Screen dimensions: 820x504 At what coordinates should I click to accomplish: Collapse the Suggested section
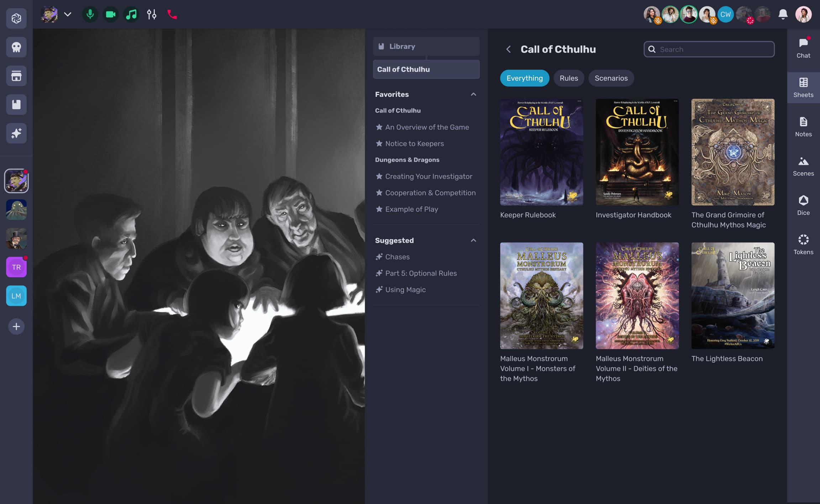[473, 240]
